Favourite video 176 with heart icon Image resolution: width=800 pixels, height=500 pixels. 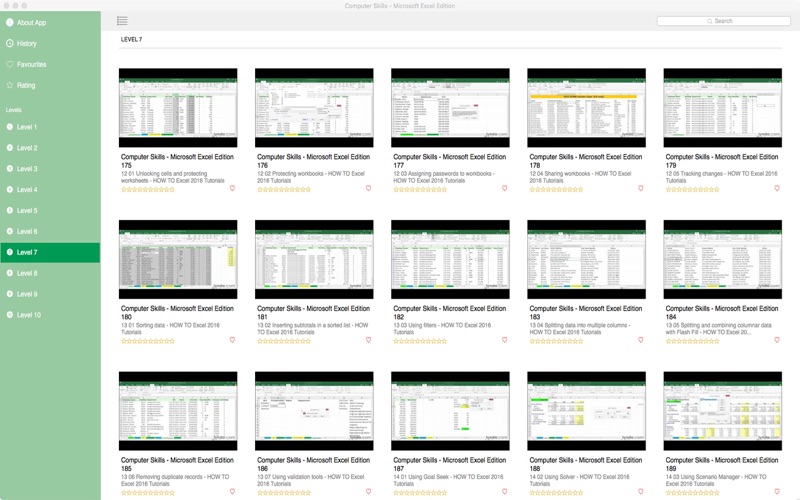point(368,188)
